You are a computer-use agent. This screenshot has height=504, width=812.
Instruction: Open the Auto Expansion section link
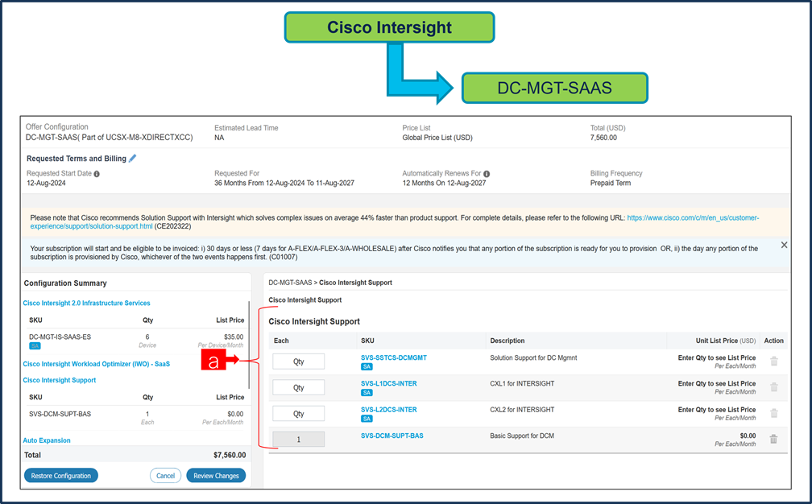pyautogui.click(x=47, y=440)
